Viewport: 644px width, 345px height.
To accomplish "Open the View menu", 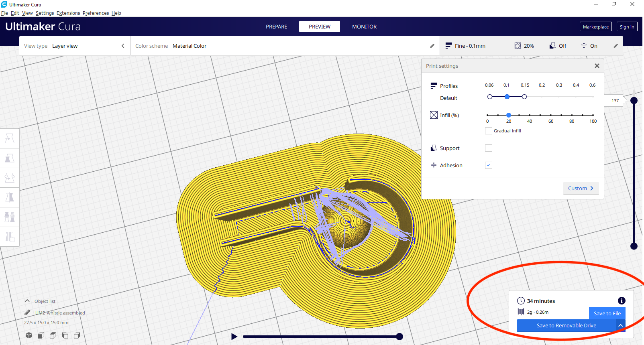I will [27, 13].
